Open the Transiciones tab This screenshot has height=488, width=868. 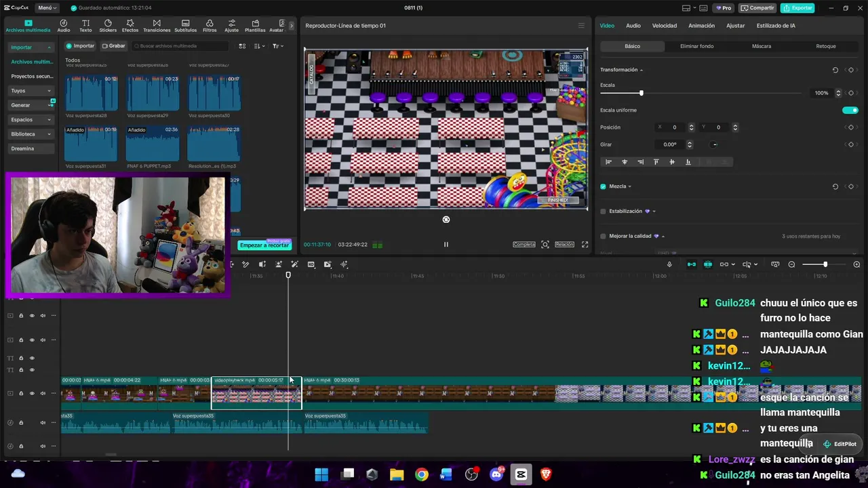tap(157, 26)
